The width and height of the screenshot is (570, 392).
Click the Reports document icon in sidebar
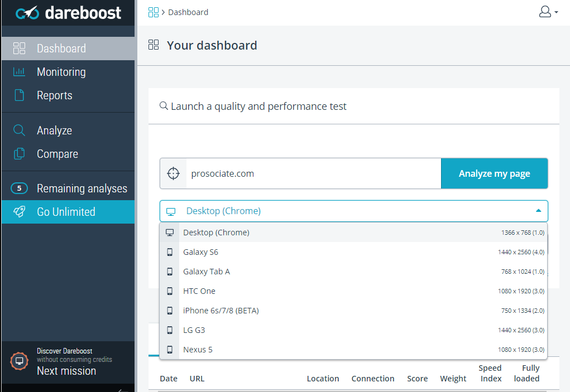point(20,95)
